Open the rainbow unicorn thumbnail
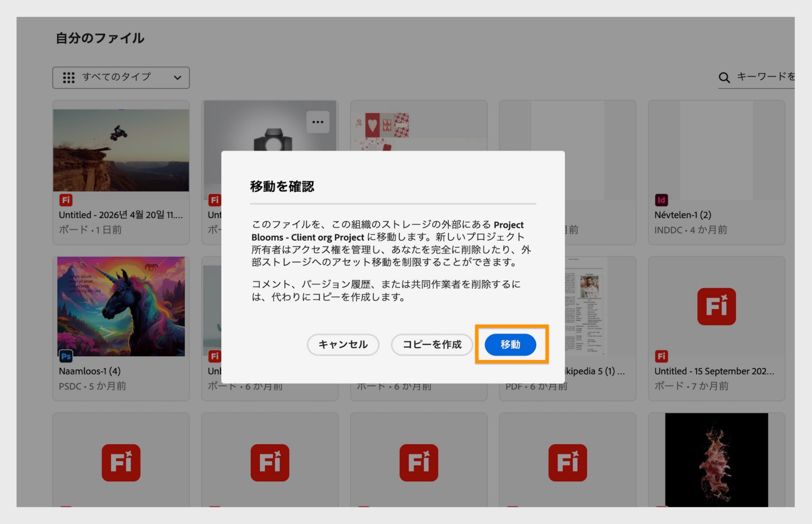812x524 pixels. click(x=121, y=306)
